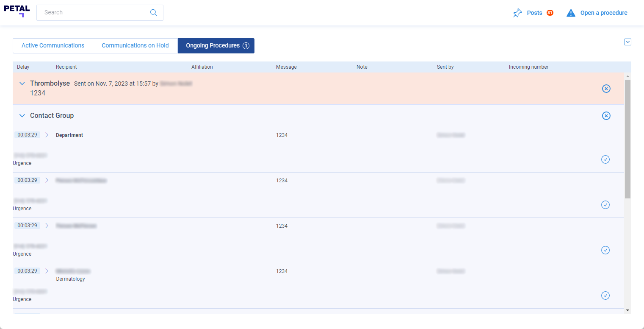644x329 pixels.
Task: Collapse the Thrombolyse procedure chevron
Action: [22, 84]
